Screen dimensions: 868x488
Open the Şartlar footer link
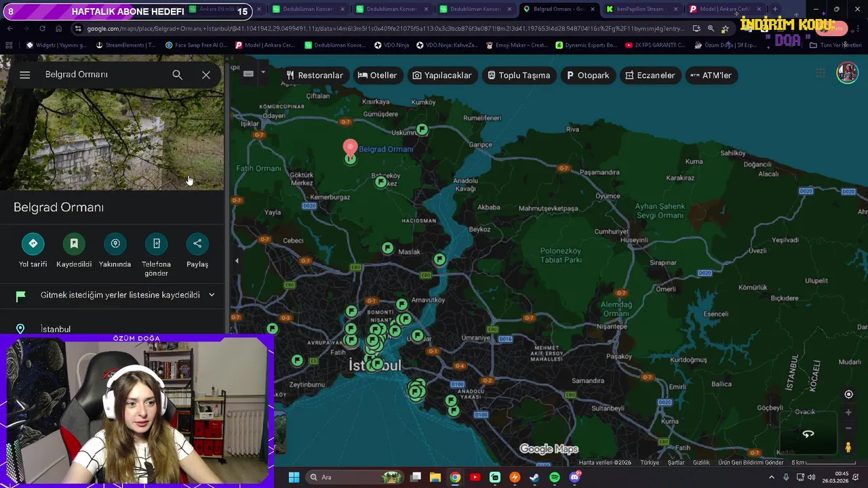675,462
